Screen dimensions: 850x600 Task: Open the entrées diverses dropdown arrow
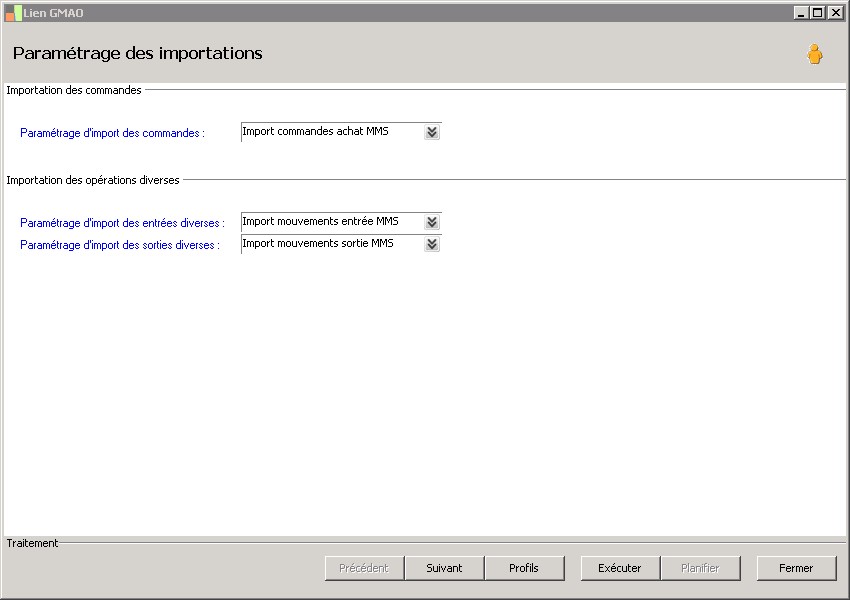(x=431, y=222)
